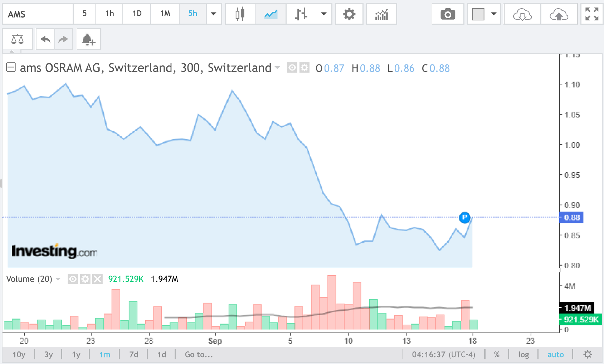
Task: Open the chart type dropdown arrow
Action: click(324, 14)
